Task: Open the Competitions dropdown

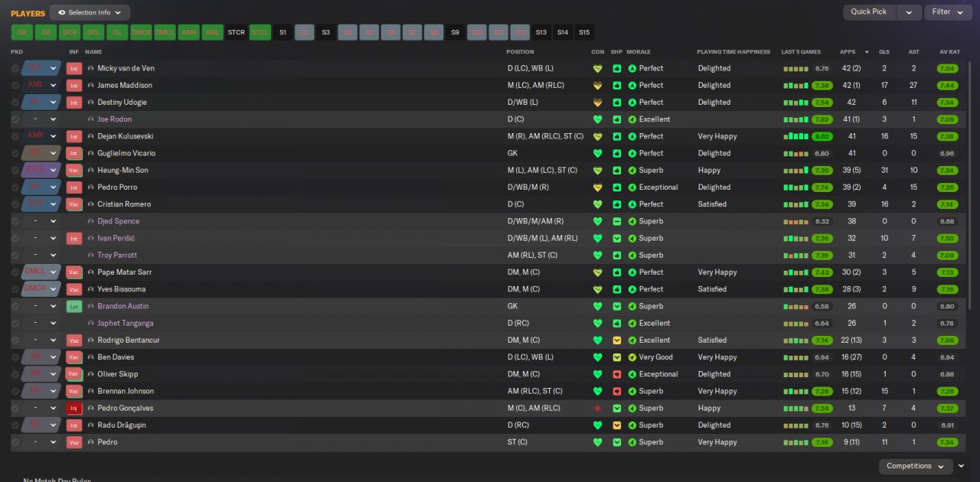Action: point(916,466)
